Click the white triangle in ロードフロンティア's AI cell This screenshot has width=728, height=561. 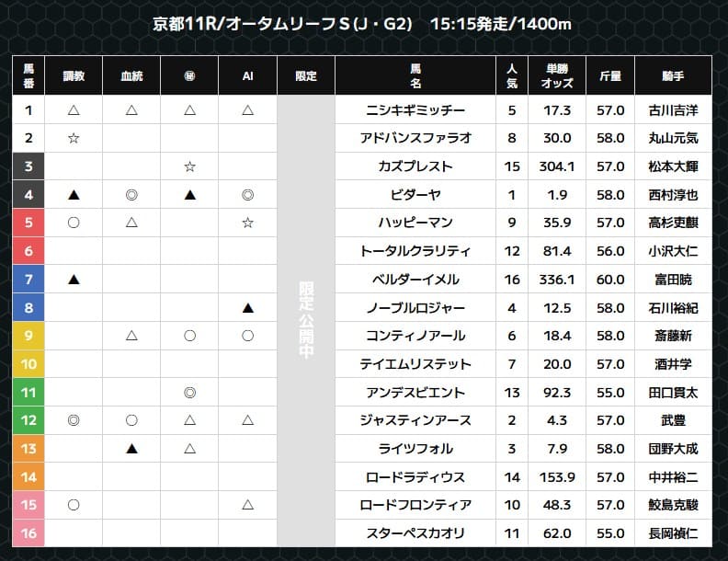tap(247, 504)
